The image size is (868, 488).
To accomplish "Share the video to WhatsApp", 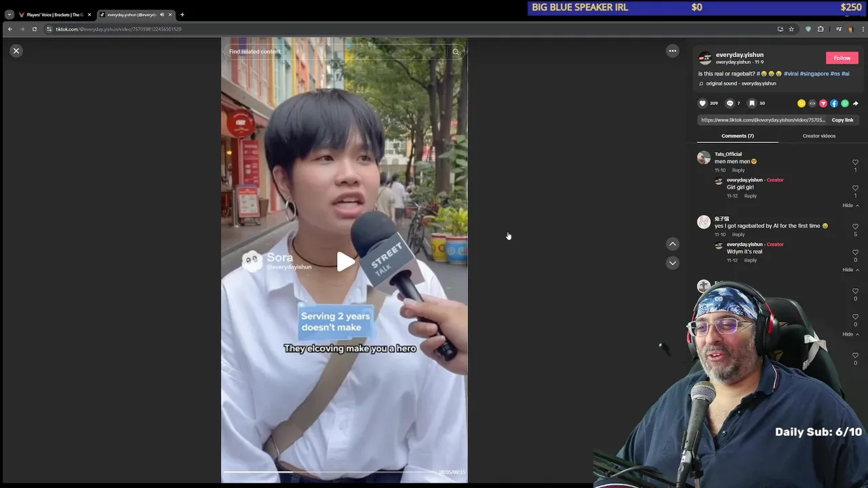I will point(845,104).
